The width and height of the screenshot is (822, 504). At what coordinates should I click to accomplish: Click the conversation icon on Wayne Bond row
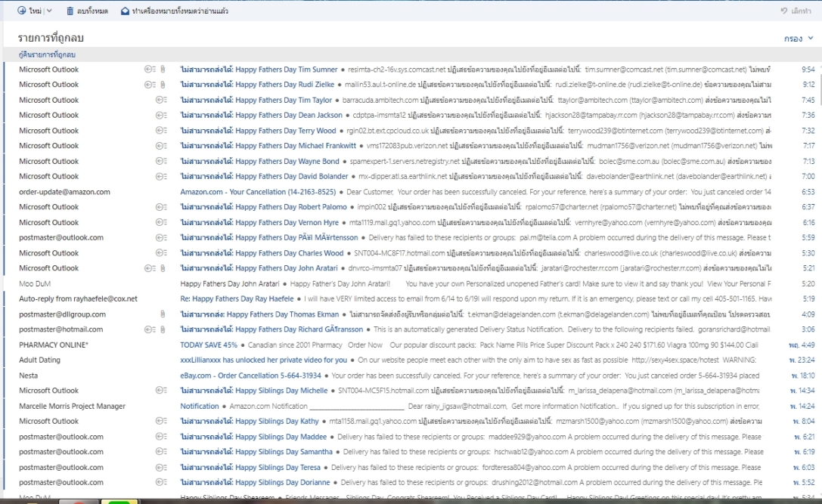[x=161, y=161]
